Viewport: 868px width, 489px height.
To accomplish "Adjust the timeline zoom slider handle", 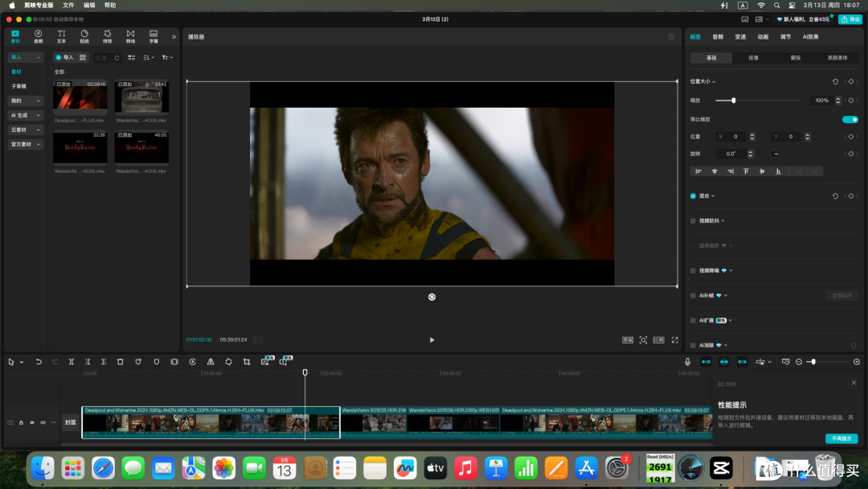I will click(x=813, y=362).
